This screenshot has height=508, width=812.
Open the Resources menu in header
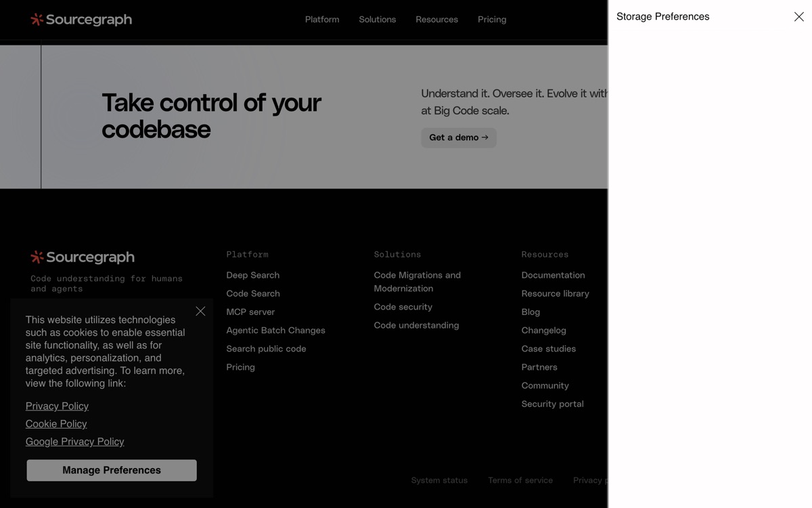coord(436,20)
